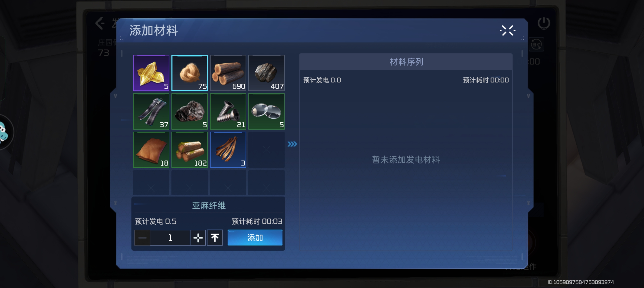Edit the quantity field showing 1
This screenshot has width=644, height=288.
(x=170, y=238)
